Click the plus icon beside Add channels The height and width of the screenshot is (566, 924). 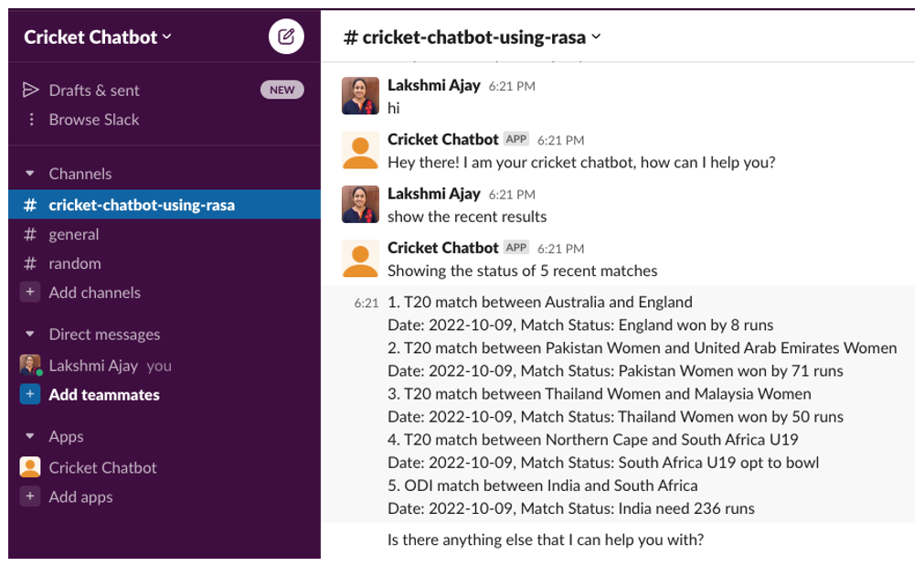click(x=30, y=293)
